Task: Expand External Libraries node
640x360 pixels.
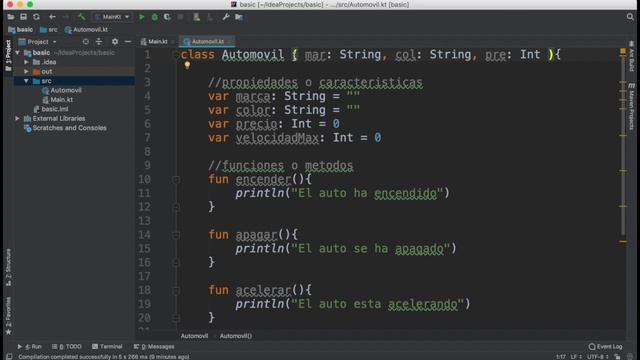Action: click(18, 118)
